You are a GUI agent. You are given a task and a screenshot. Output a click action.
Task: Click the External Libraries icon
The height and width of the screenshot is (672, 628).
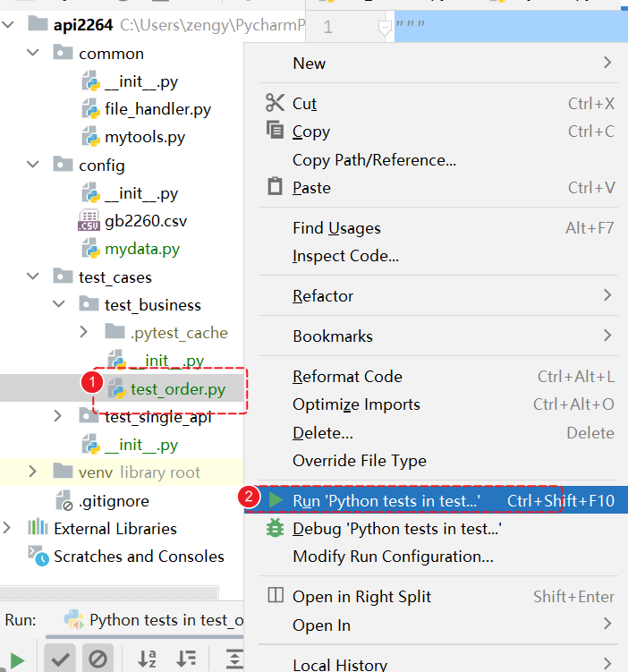pos(38,527)
